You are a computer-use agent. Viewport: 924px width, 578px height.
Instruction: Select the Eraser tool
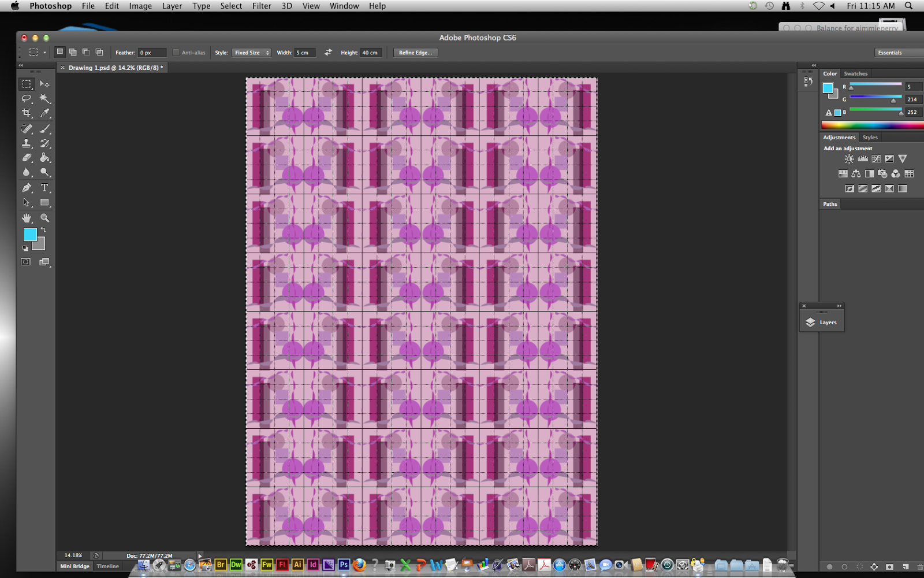(x=27, y=158)
